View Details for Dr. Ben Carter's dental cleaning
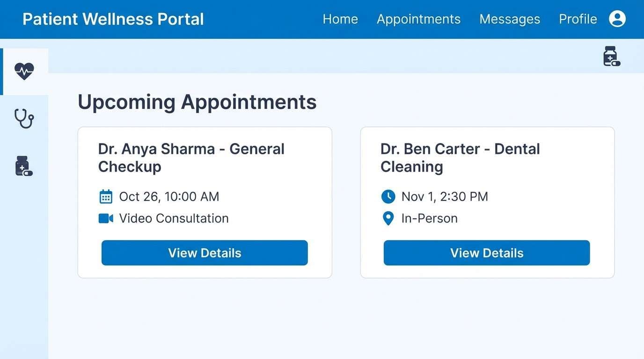 (x=486, y=253)
